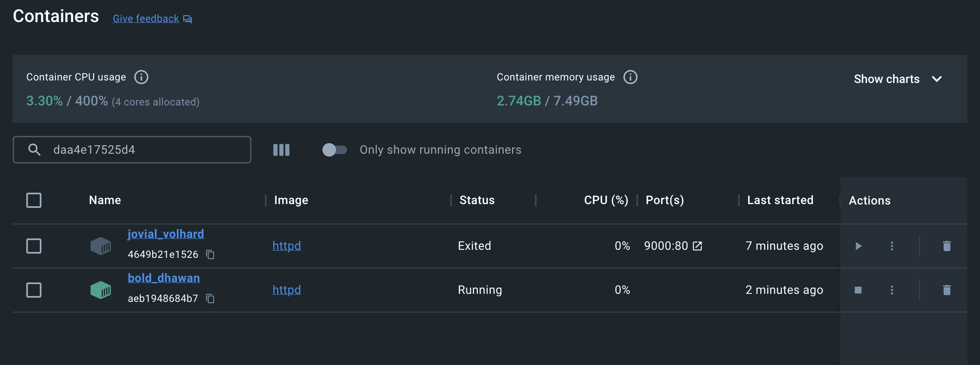Open the bold_dhawan container details
The width and height of the screenshot is (980, 365).
pos(164,278)
